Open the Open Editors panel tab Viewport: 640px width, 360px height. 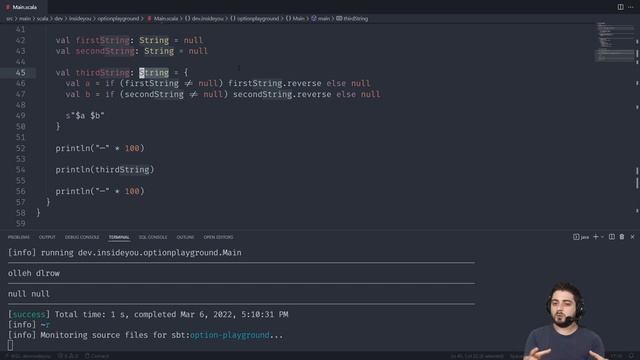pos(218,237)
